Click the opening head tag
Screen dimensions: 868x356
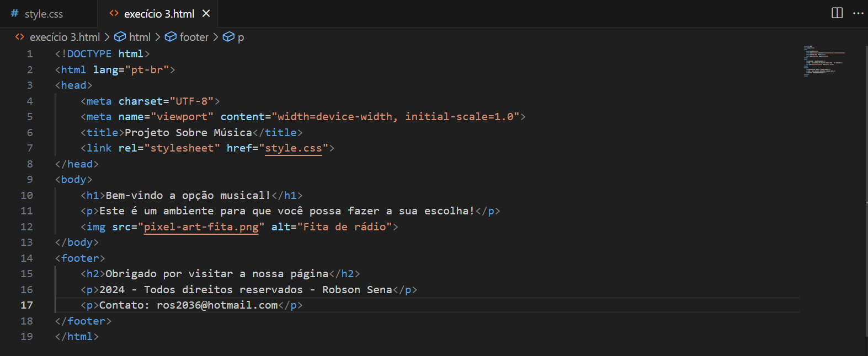coord(74,85)
